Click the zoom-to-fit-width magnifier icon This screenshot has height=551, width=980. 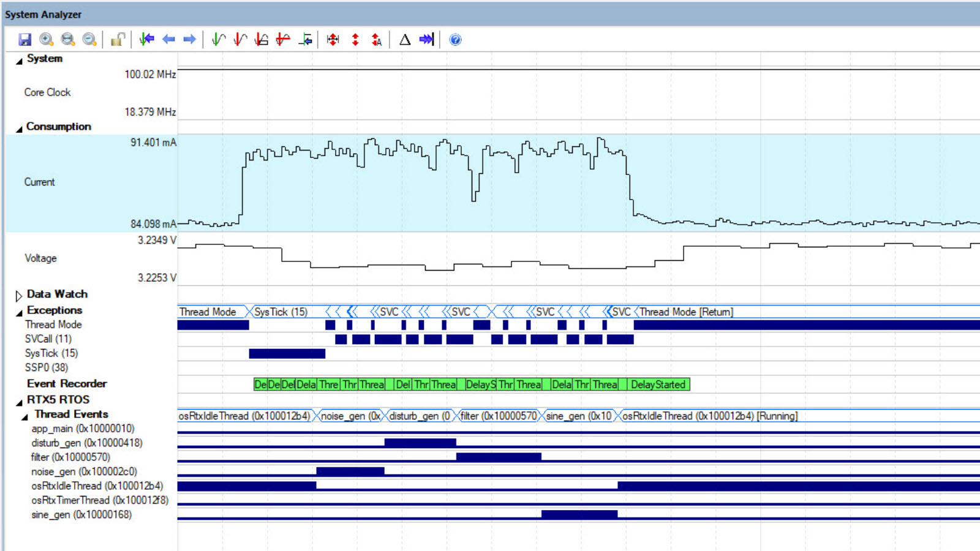click(x=67, y=40)
